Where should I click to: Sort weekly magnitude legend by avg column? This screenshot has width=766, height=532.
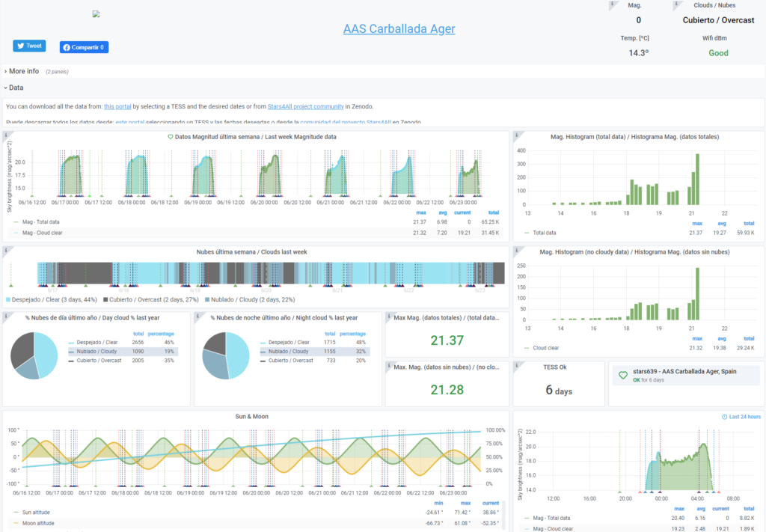tap(442, 213)
